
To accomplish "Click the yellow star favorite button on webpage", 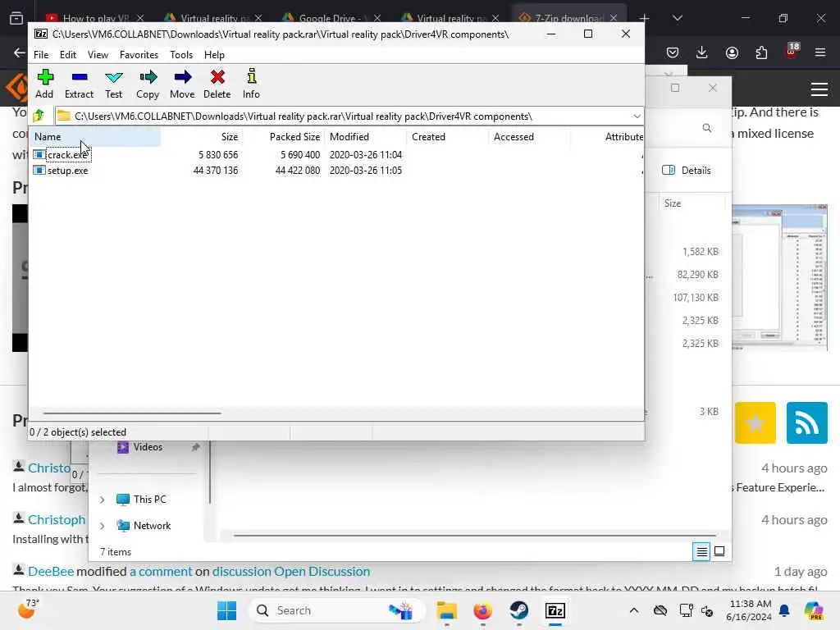I will tap(755, 422).
